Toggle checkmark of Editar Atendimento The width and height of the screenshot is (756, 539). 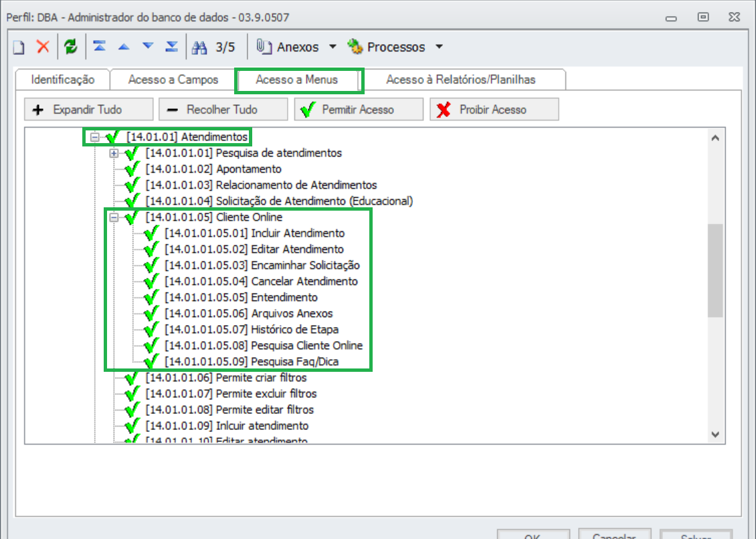[x=151, y=249]
